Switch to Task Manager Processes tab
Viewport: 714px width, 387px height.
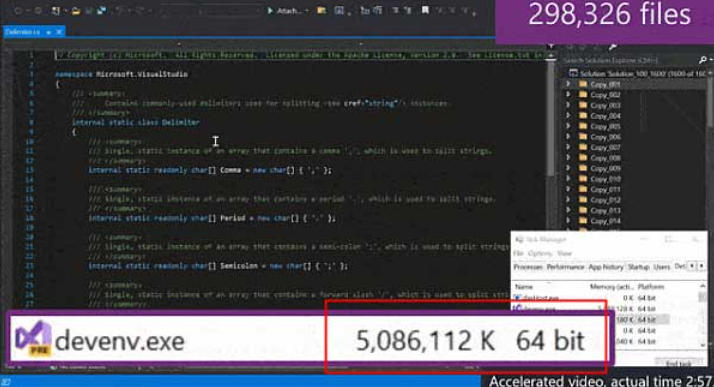[x=528, y=267]
